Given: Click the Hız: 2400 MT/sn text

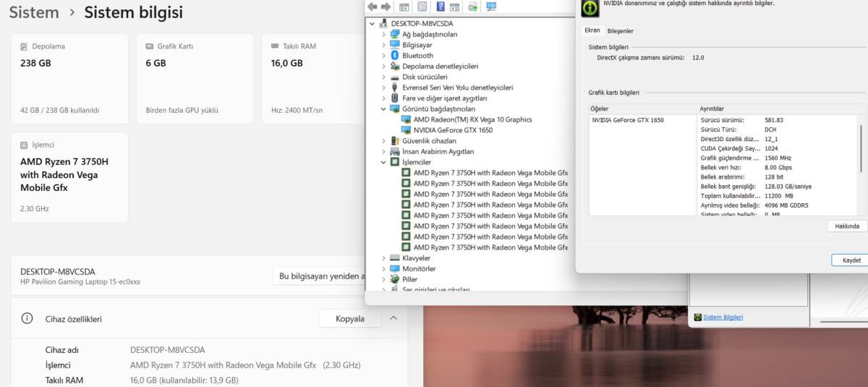Looking at the screenshot, I should pyautogui.click(x=297, y=111).
